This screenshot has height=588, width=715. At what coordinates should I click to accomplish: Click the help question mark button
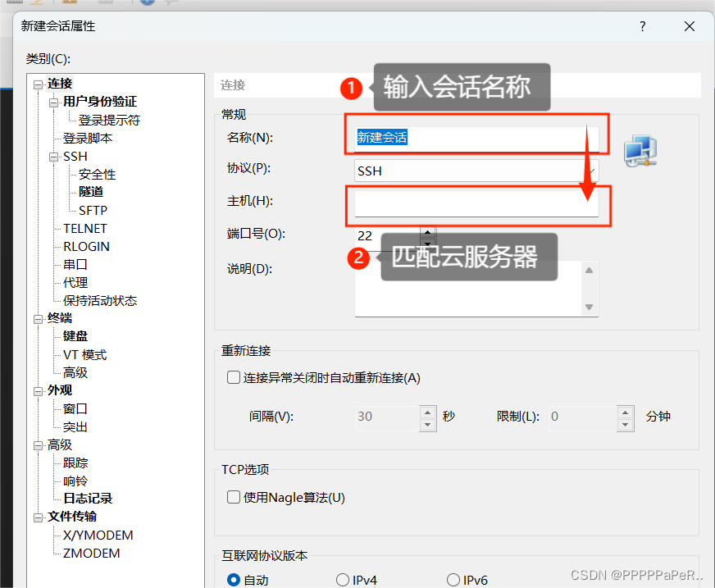(642, 26)
